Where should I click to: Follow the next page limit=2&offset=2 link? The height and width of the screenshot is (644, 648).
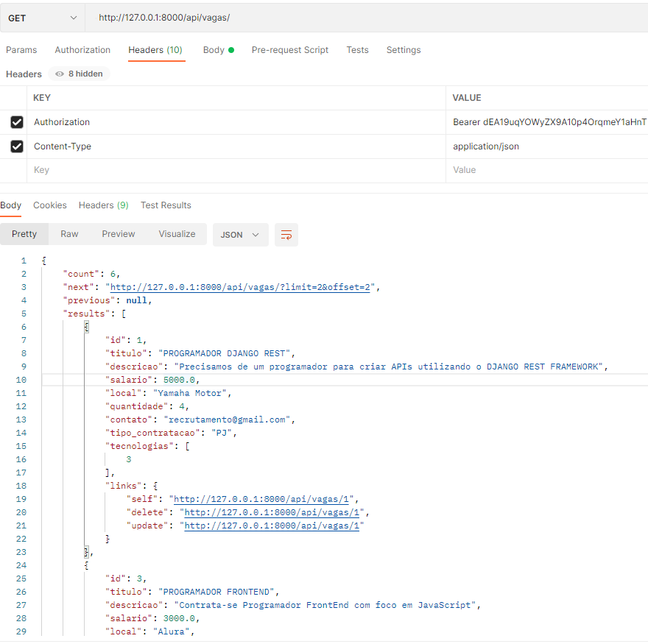coord(240,288)
